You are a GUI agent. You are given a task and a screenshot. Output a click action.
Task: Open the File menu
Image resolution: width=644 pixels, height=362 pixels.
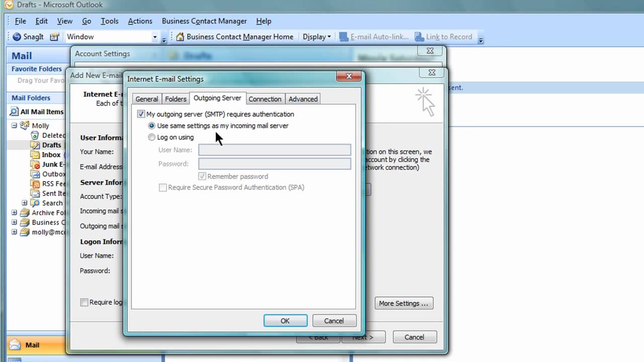tap(20, 21)
